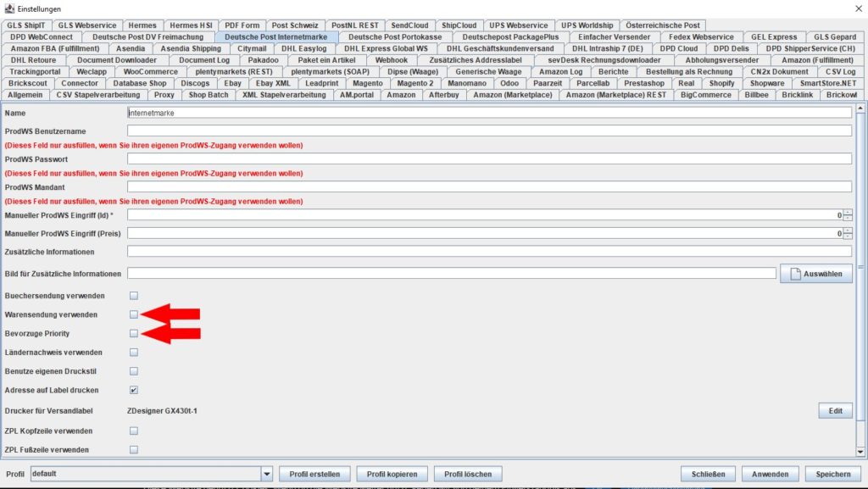868x489 pixels.
Task: Toggle Ländernachweis verwenden checkbox
Action: pyautogui.click(x=134, y=353)
